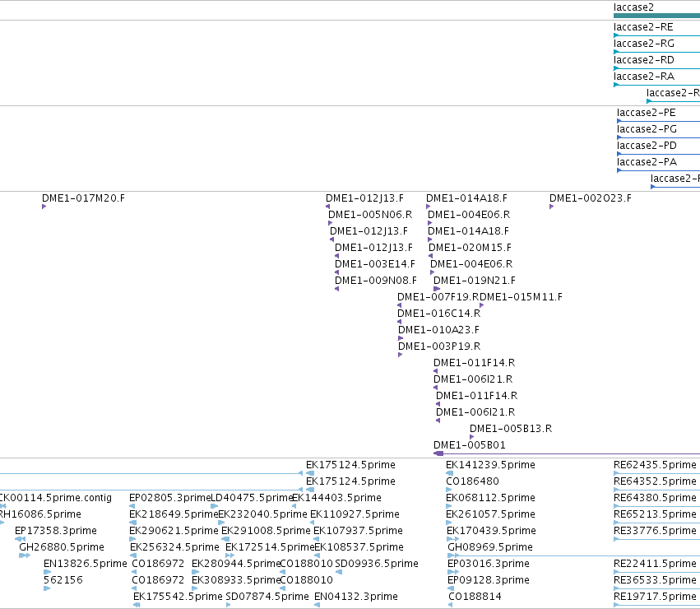Click the laccase2-PG protein label
Screen dimensions: 700x609
tap(647, 129)
